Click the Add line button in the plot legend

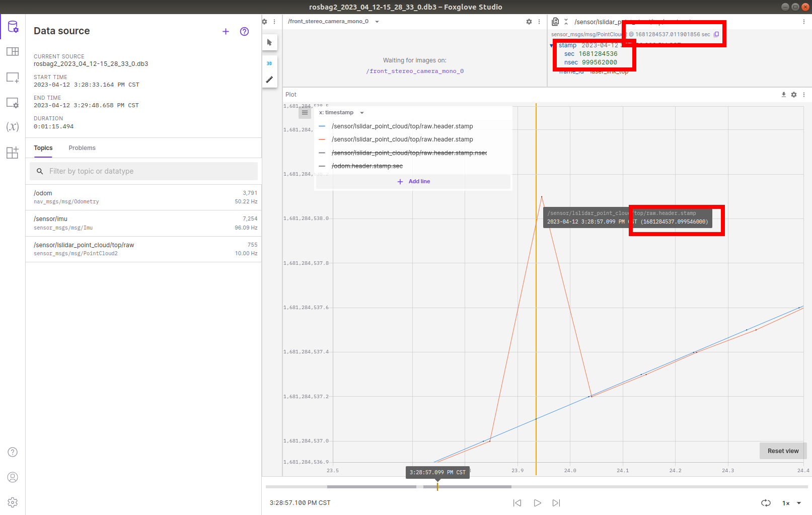[413, 181]
